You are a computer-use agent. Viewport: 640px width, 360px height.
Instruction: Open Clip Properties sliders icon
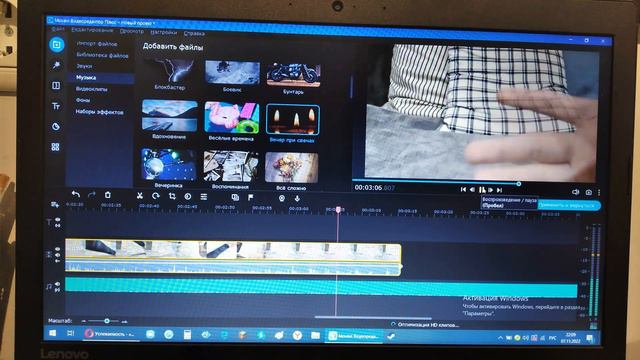[204, 197]
